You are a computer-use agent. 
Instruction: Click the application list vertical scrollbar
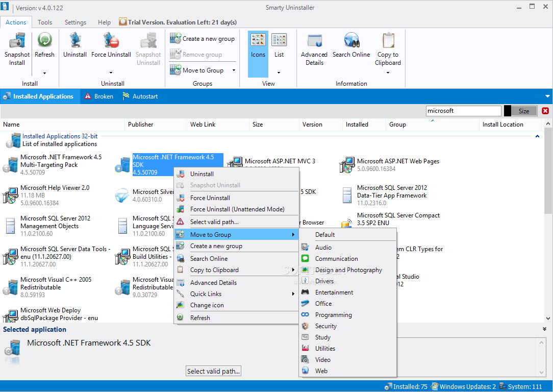(548, 222)
